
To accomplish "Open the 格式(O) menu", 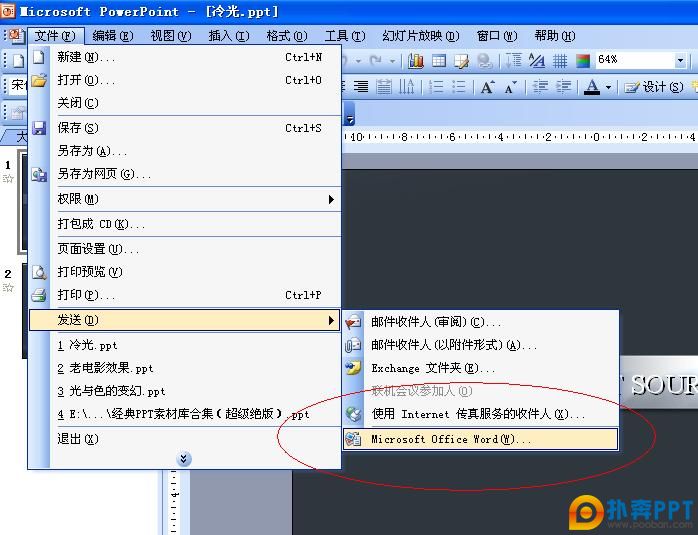I will (287, 36).
